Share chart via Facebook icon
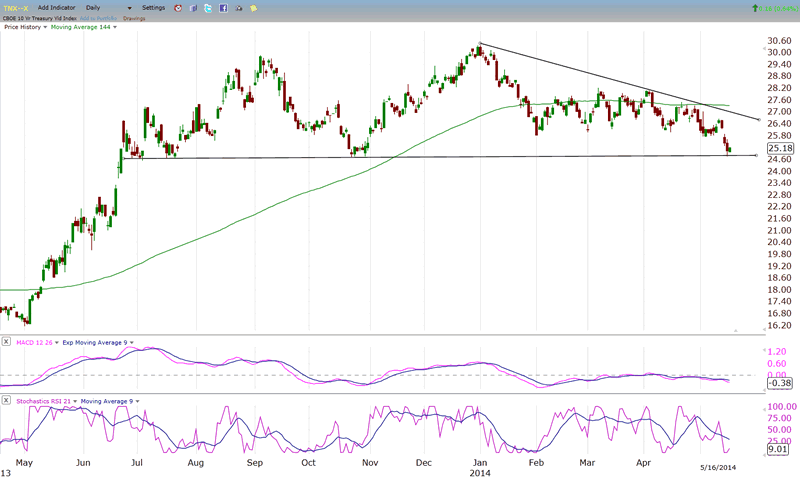 222,8
